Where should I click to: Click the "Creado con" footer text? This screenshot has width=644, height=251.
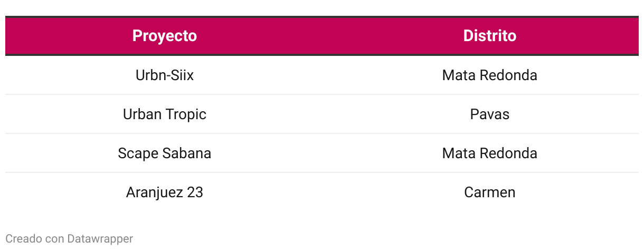coord(35,239)
